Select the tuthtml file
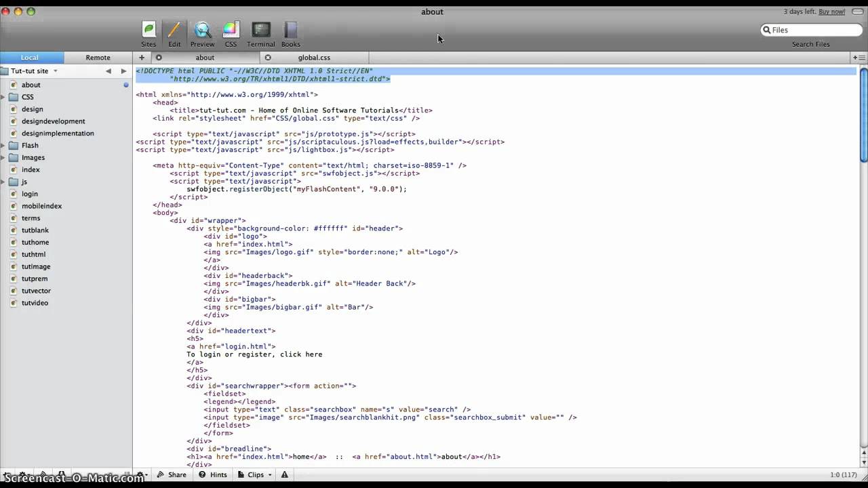 pyautogui.click(x=34, y=255)
